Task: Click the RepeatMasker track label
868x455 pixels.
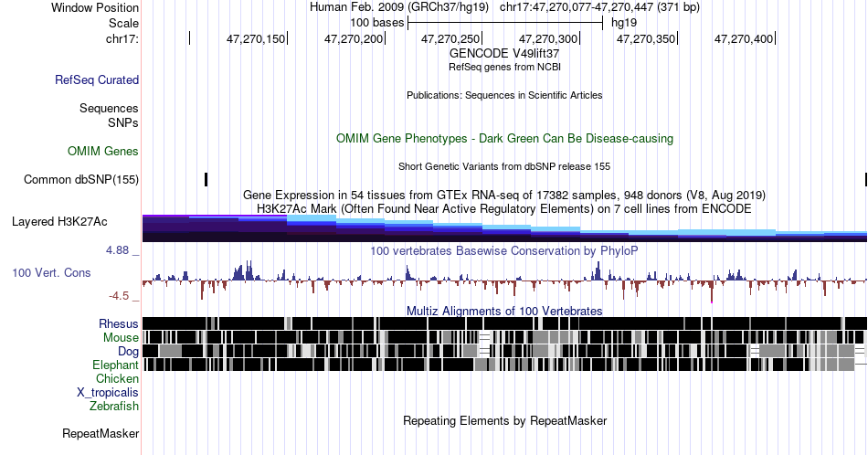Action: (101, 433)
